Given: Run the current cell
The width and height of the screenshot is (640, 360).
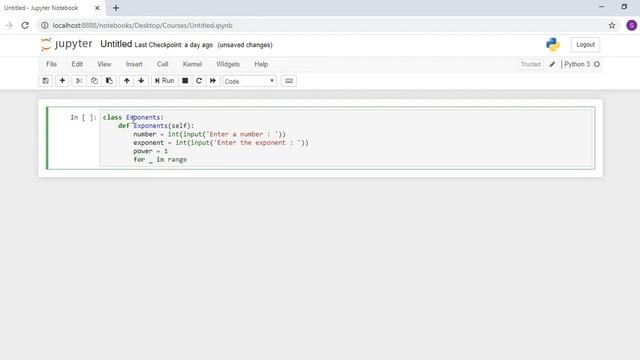Looking at the screenshot, I should (x=164, y=81).
